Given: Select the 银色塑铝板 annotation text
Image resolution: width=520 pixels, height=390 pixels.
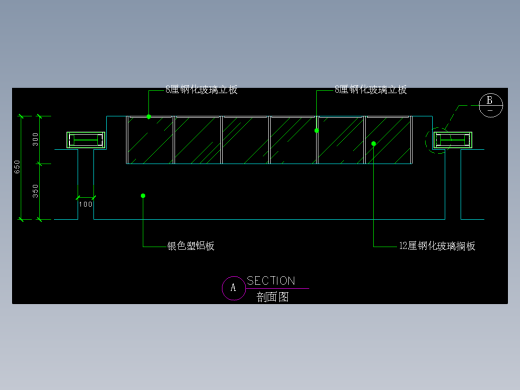Looking at the screenshot, I should coord(191,246).
